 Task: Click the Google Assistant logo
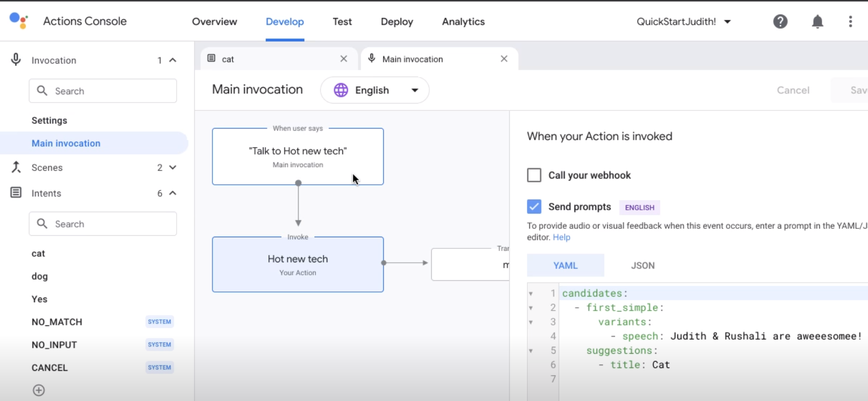tap(19, 21)
